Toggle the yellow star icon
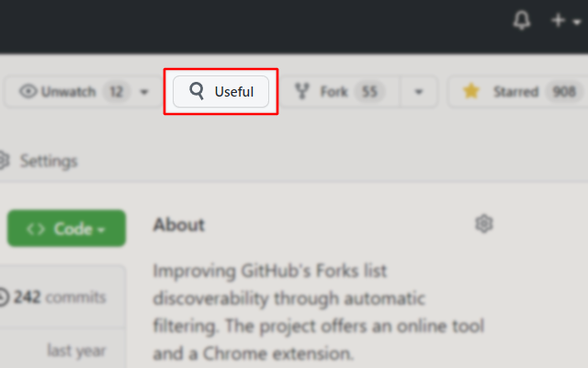 click(471, 91)
